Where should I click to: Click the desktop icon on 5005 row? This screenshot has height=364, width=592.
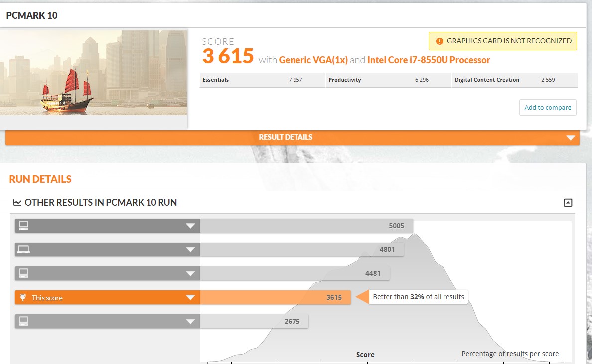pos(24,226)
